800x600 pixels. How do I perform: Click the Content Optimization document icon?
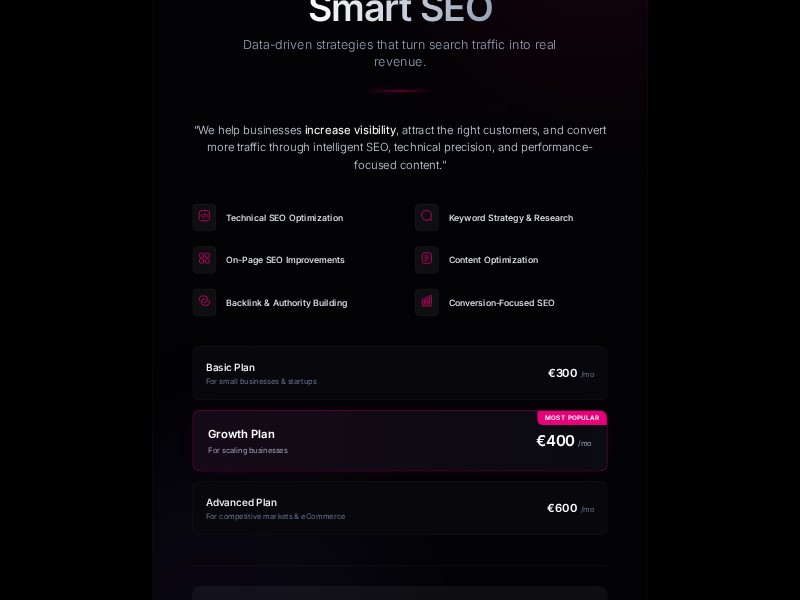click(427, 259)
